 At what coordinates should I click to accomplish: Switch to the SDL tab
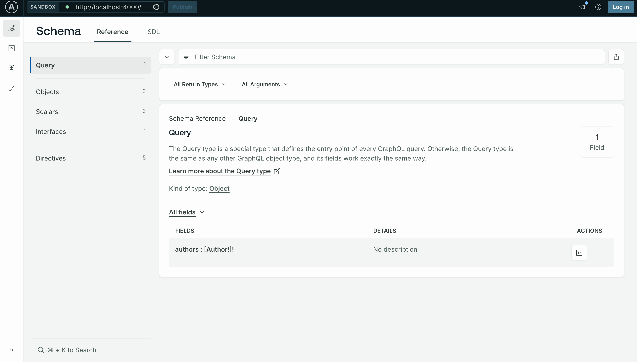pyautogui.click(x=153, y=32)
